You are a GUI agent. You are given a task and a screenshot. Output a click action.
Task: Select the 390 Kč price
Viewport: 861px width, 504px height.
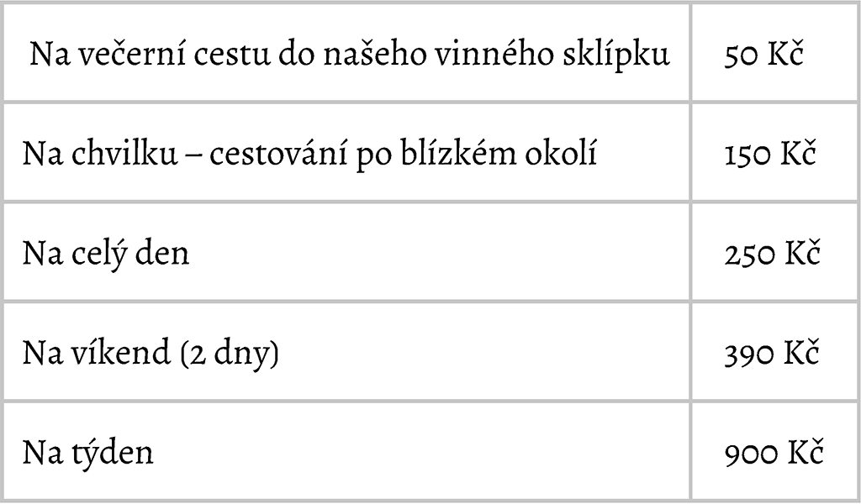pos(772,354)
